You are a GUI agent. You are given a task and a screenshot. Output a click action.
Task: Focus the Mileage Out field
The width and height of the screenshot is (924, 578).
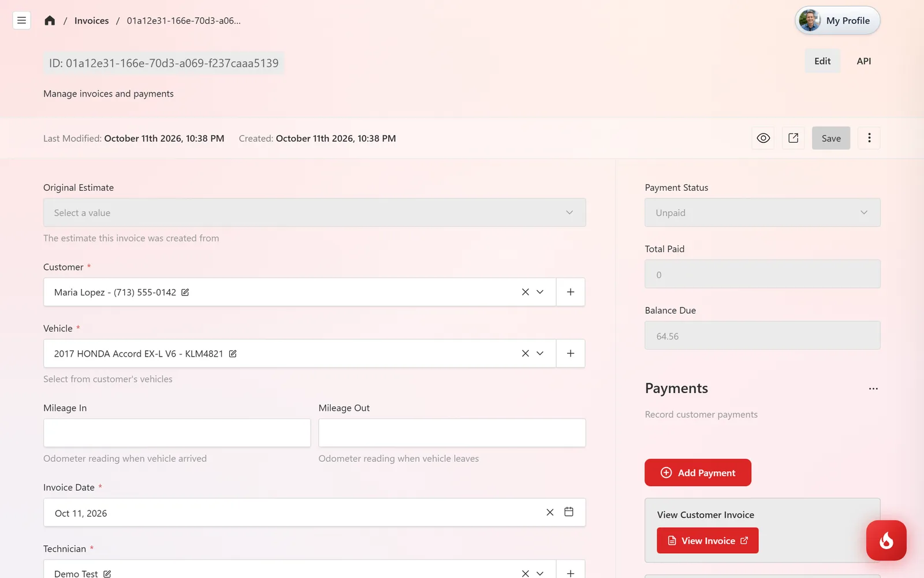(x=452, y=433)
